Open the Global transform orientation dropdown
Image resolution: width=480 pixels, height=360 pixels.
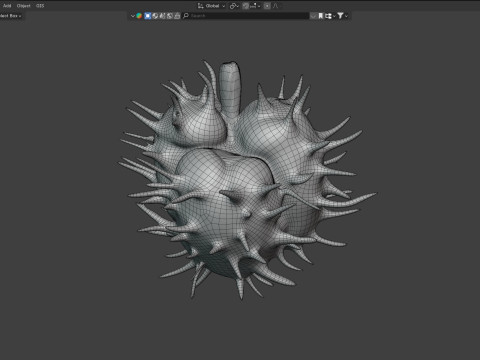click(211, 6)
